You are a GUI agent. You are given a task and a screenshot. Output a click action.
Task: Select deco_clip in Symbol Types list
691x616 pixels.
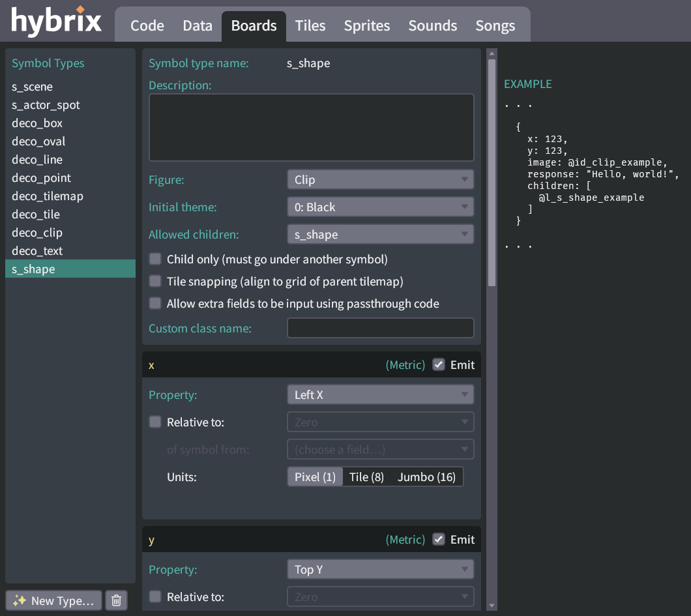(x=38, y=232)
